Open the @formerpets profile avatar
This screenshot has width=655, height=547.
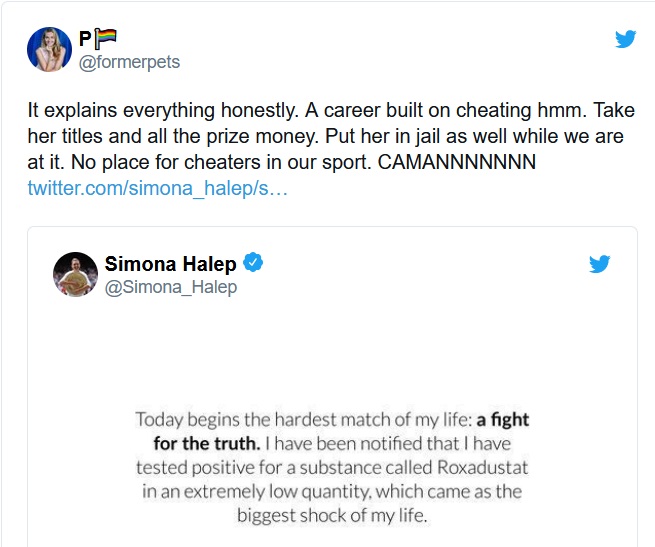[49, 50]
